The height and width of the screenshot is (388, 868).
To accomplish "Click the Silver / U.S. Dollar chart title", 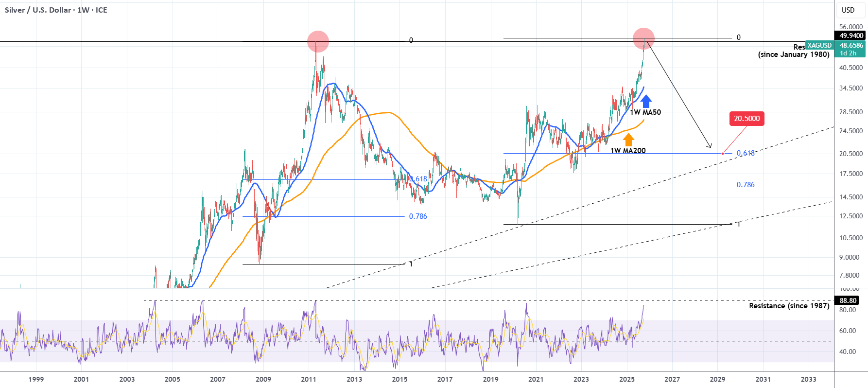I will click(x=56, y=10).
